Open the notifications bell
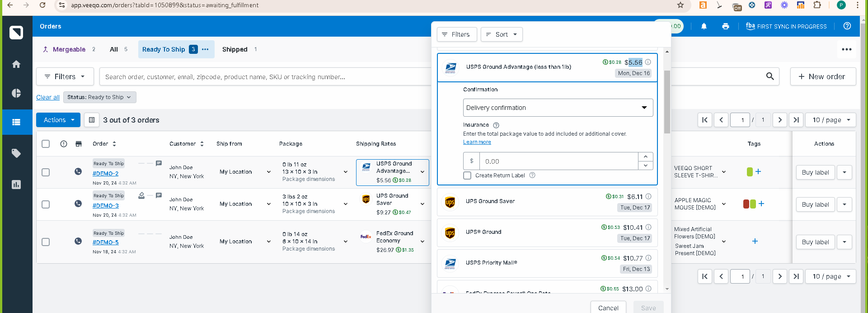 pyautogui.click(x=704, y=26)
